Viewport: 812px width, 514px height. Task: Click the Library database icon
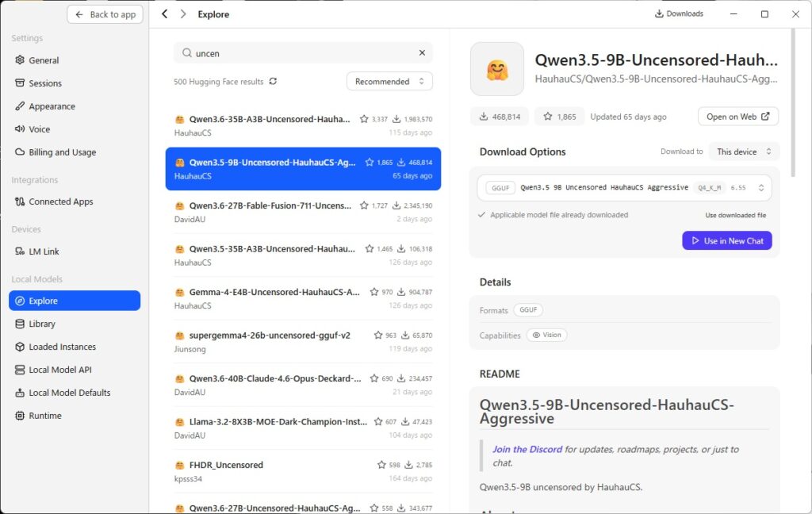(20, 324)
